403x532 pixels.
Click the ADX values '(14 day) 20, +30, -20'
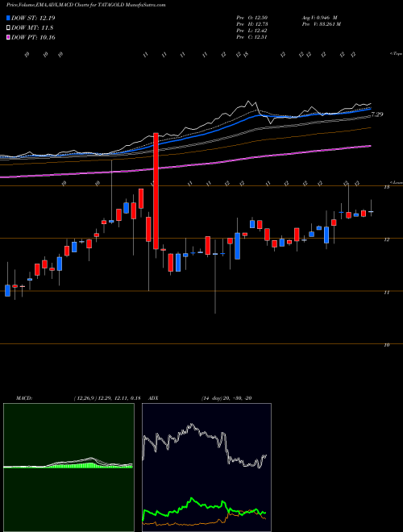[x=226, y=398]
